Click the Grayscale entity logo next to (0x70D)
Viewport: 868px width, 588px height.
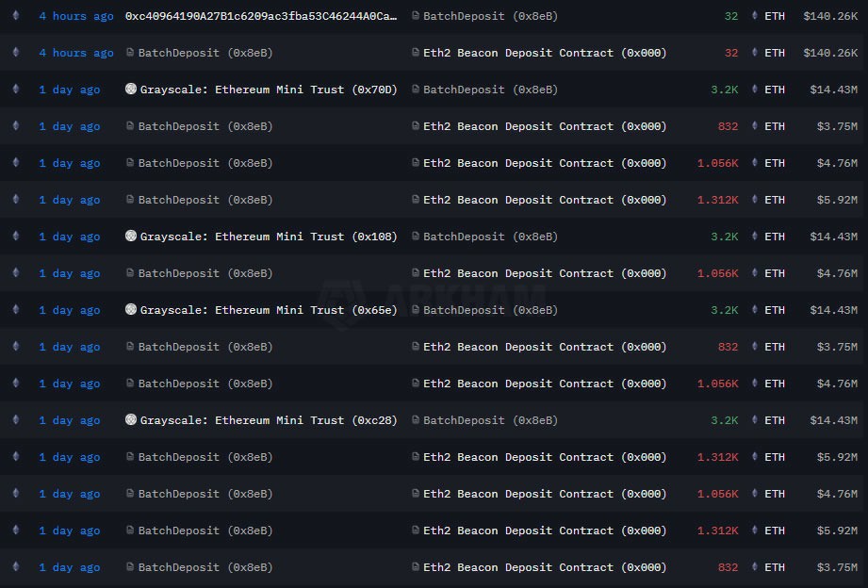click(130, 90)
